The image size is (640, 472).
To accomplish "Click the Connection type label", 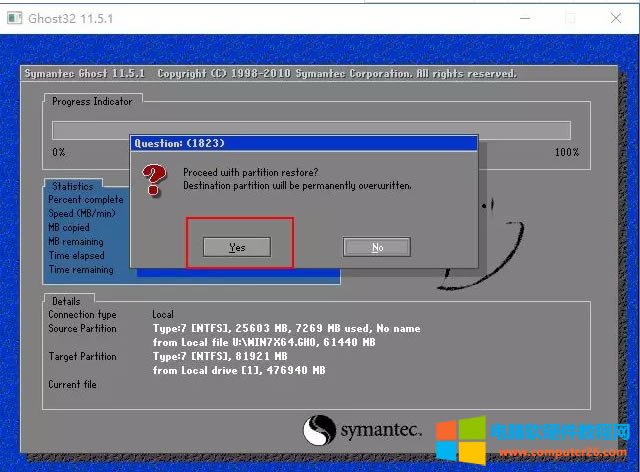I will click(82, 315).
